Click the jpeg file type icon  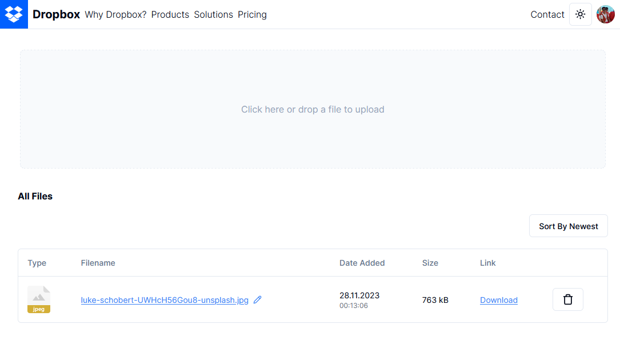(39, 299)
